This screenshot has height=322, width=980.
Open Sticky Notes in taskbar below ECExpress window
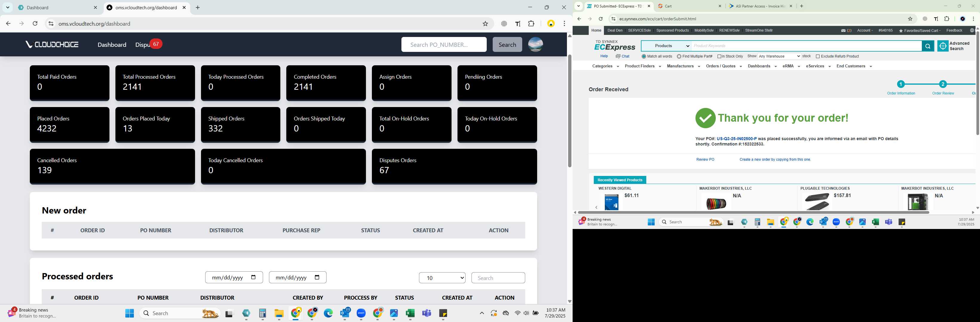902,222
